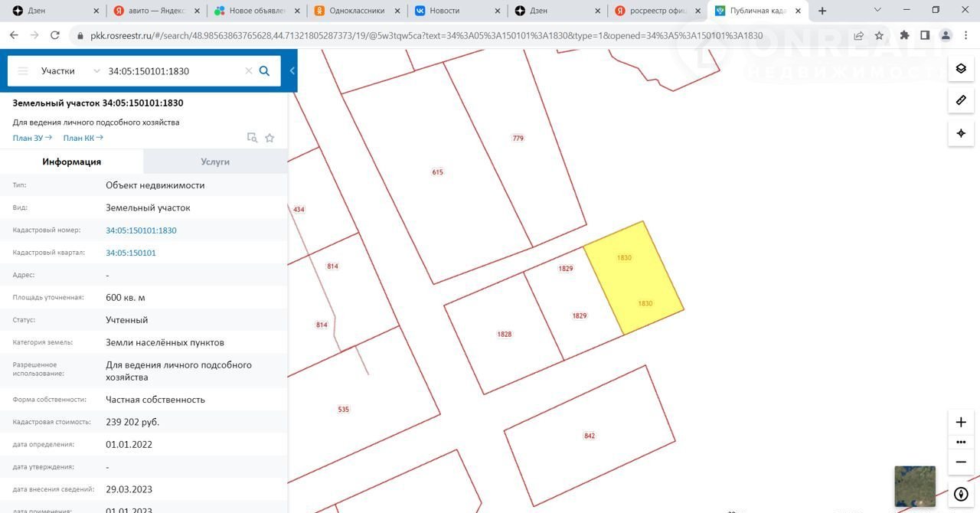
Task: Select the ruler measurement tool
Action: [x=961, y=101]
